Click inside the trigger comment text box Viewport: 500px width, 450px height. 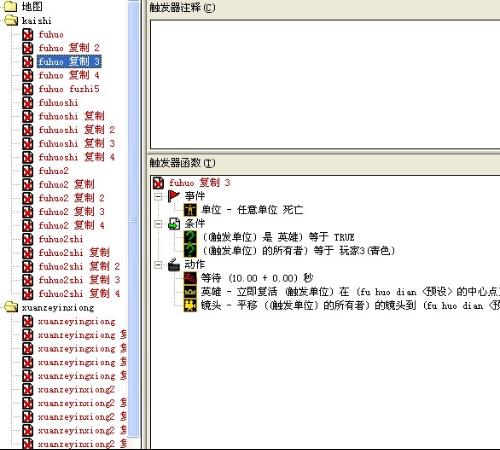325,84
